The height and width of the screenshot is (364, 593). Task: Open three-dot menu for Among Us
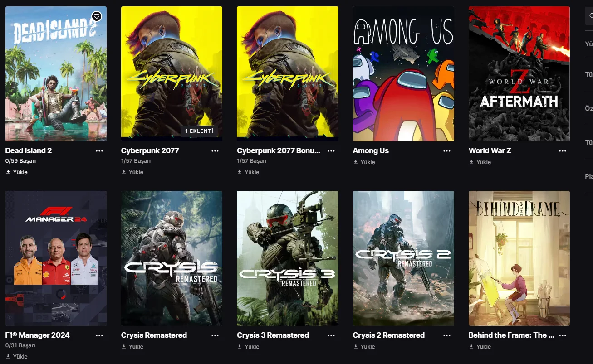point(447,151)
